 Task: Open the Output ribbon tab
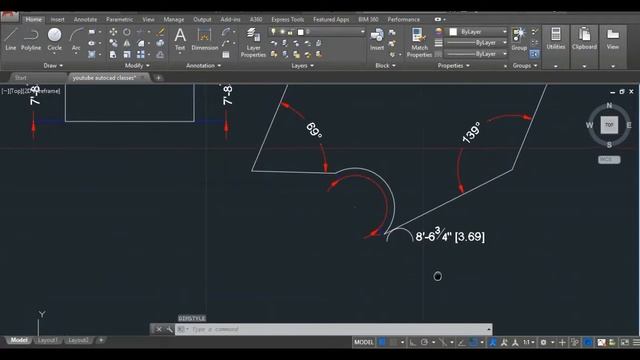coord(202,19)
